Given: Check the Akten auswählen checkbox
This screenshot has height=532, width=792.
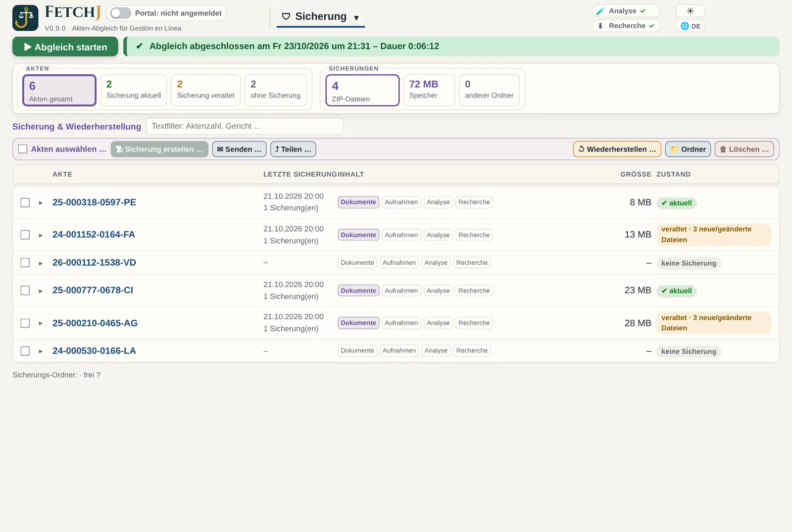Looking at the screenshot, I should pos(23,149).
